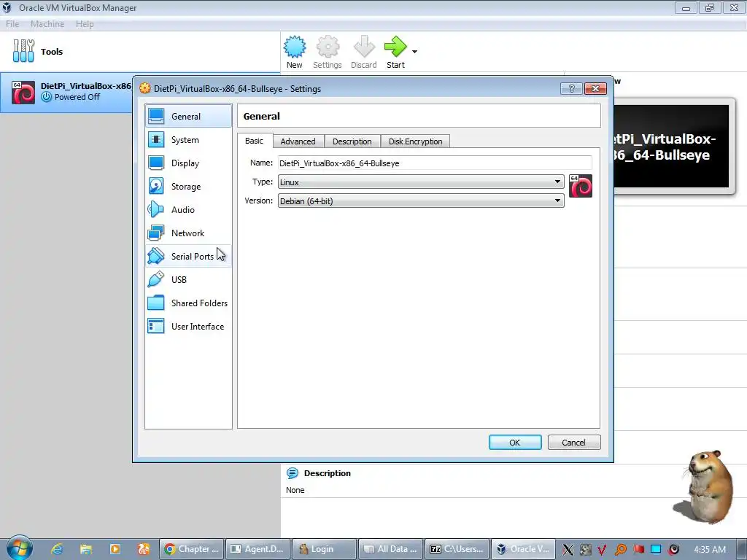Open the Storage settings category
This screenshot has height=560, width=747.
(x=188, y=186)
